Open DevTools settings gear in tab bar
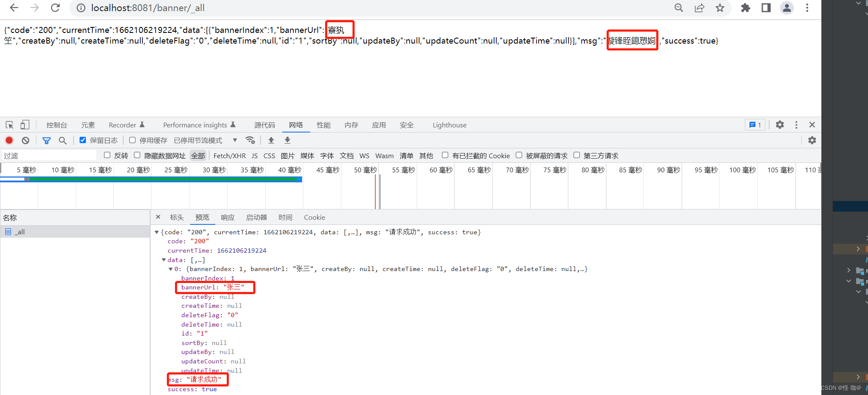 [780, 125]
